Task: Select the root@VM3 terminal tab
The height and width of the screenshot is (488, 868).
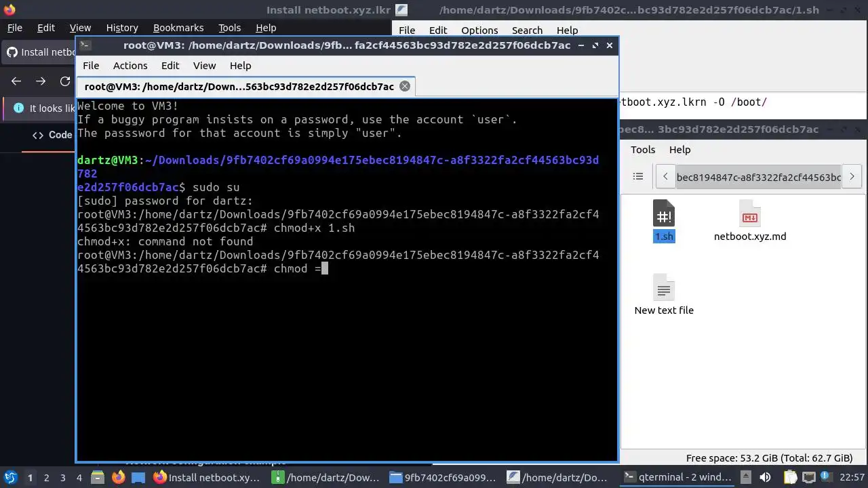Action: 245,86
